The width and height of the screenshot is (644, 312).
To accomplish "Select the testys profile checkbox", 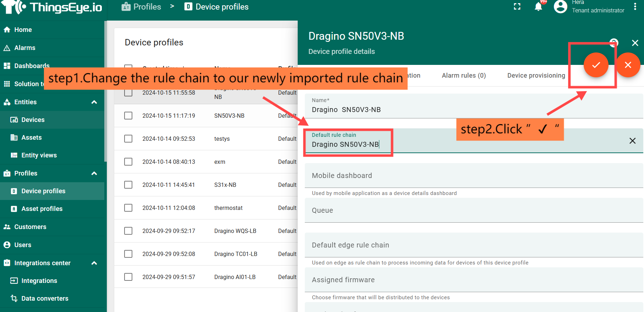I will click(128, 139).
